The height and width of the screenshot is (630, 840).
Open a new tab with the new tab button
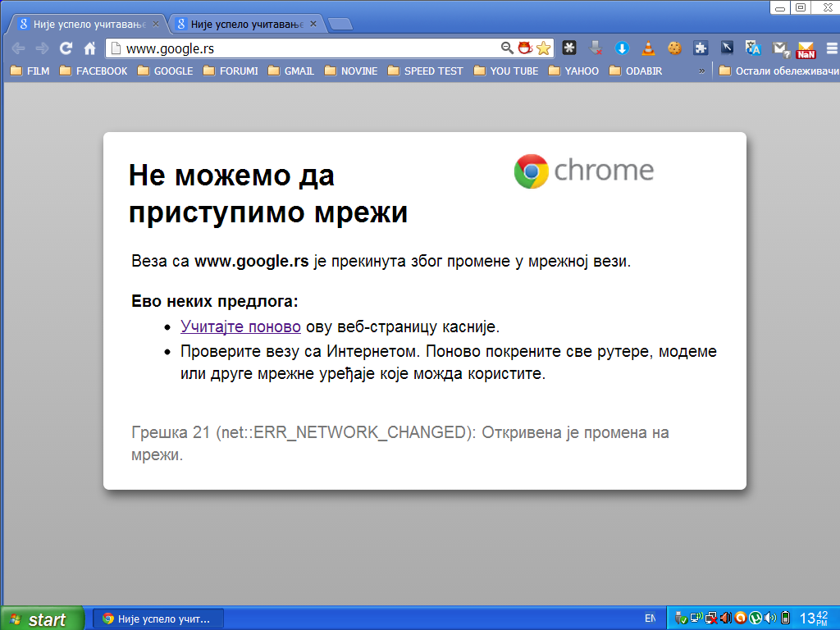340,24
